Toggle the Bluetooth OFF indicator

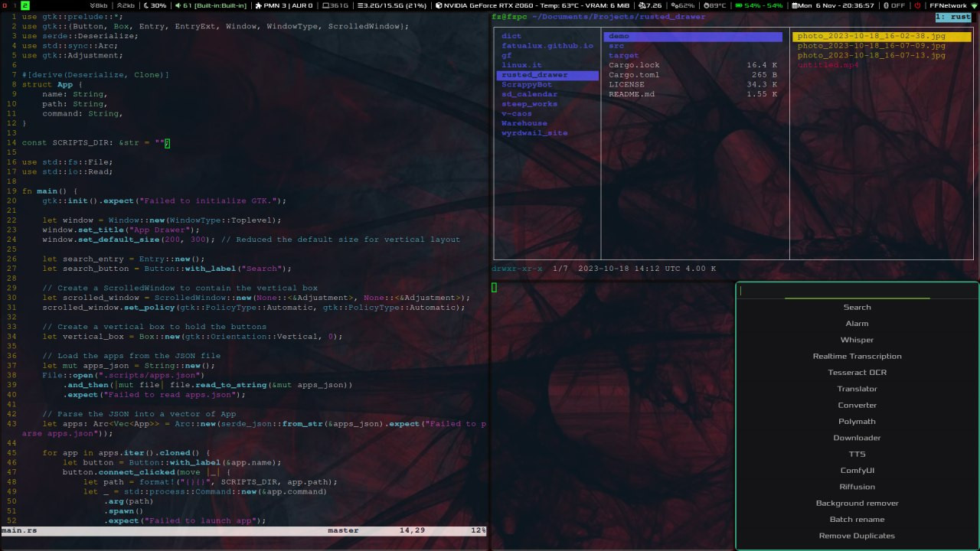893,5
